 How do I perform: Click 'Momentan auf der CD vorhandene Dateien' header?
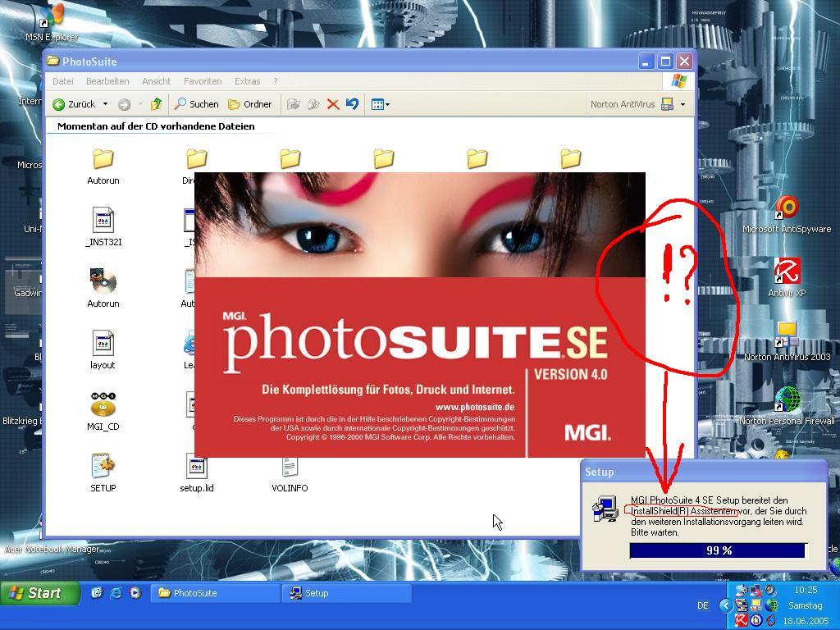point(156,126)
